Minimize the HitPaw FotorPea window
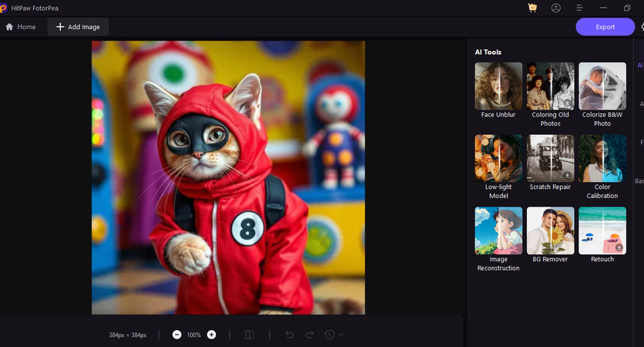 pos(603,8)
